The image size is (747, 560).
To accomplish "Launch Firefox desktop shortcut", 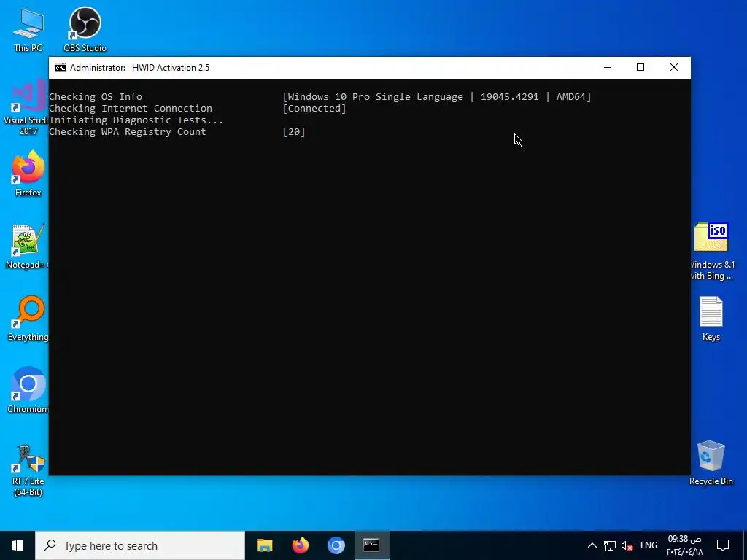I will 28,174.
